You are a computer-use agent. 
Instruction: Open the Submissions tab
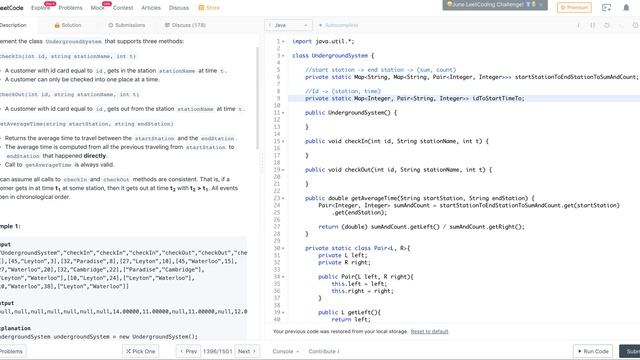[127, 25]
